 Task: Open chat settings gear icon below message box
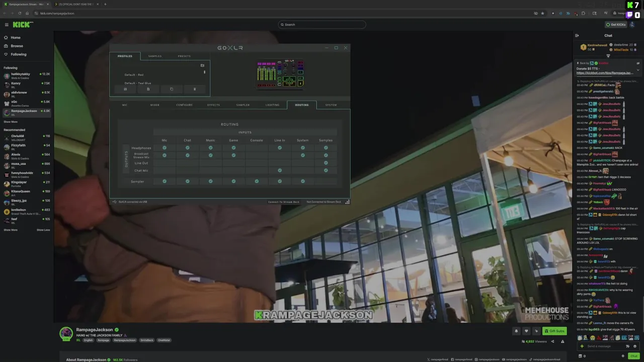pos(623,356)
